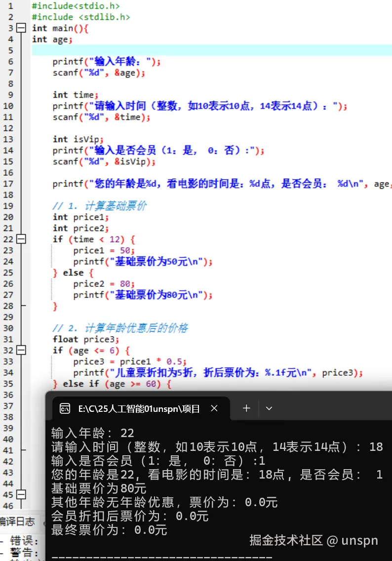
Task: Close the E:\C\25人工智能01unspn terminal tab
Action: pos(214,408)
